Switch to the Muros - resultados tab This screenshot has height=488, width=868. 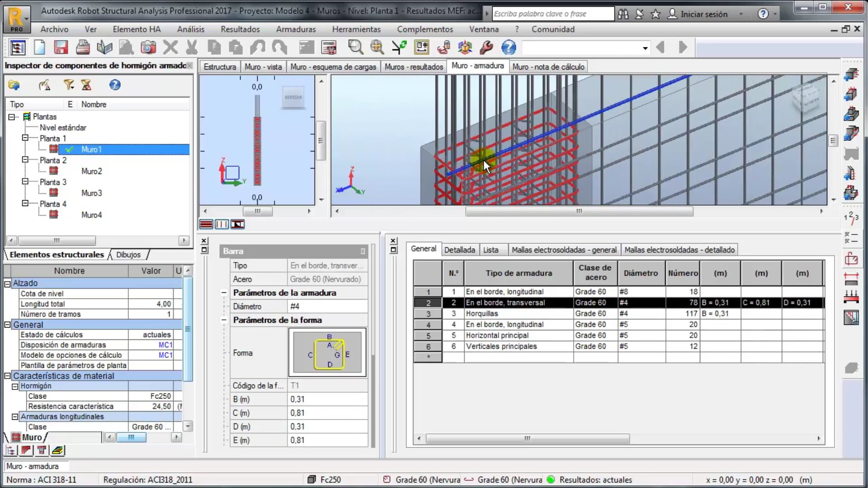(x=413, y=66)
